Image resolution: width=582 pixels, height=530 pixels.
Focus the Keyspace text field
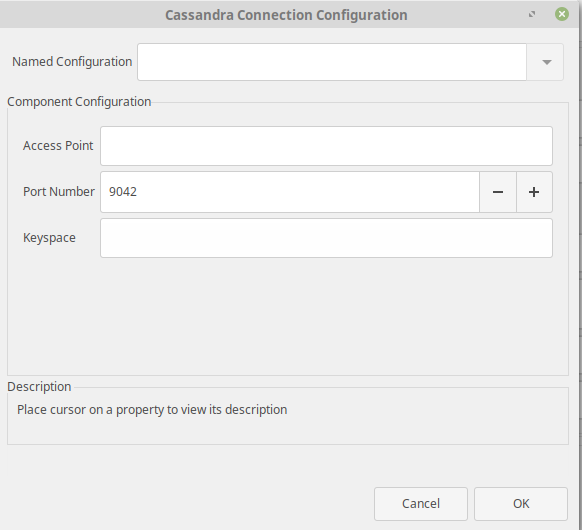(326, 238)
